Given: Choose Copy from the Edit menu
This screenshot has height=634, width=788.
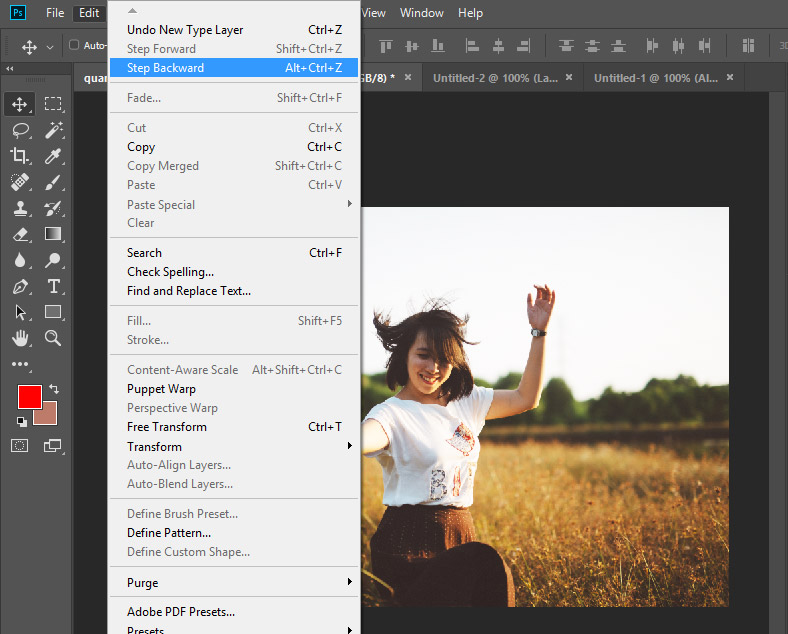Looking at the screenshot, I should pos(234,147).
